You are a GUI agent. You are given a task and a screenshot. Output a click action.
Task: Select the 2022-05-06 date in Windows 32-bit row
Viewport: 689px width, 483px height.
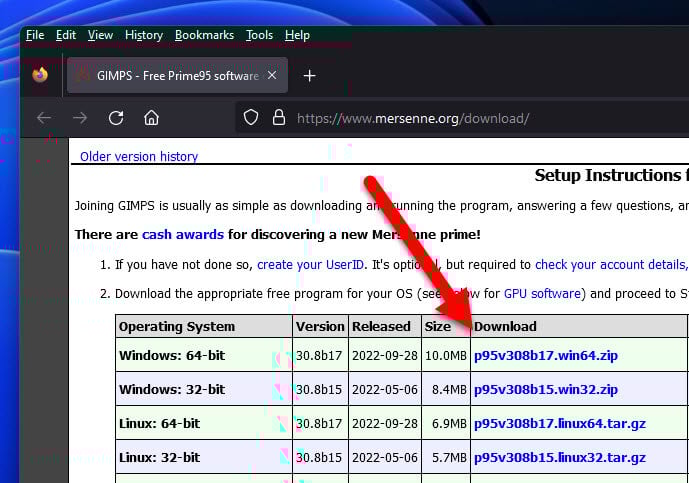(385, 389)
